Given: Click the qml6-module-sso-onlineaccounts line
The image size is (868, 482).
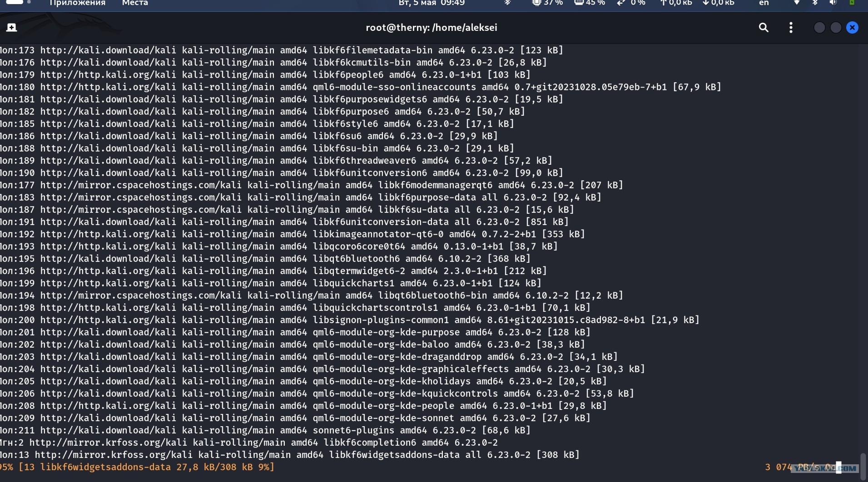Looking at the screenshot, I should click(361, 87).
